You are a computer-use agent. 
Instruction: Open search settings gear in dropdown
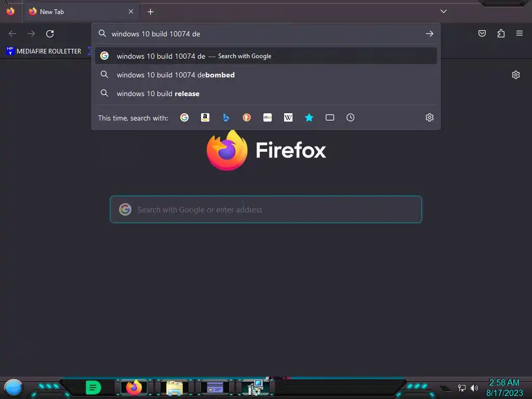430,117
